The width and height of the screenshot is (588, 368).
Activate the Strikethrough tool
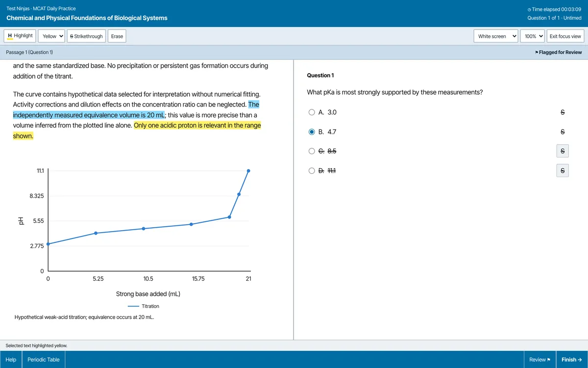[x=86, y=36]
